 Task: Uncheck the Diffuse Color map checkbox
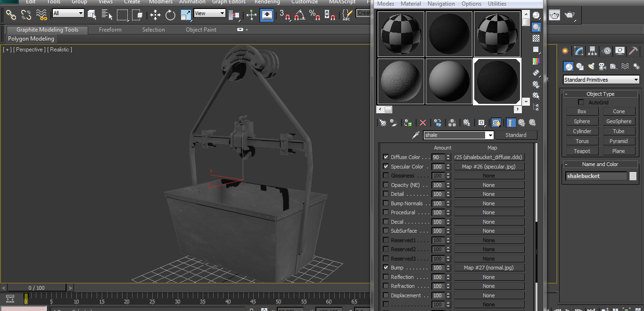[x=386, y=157]
